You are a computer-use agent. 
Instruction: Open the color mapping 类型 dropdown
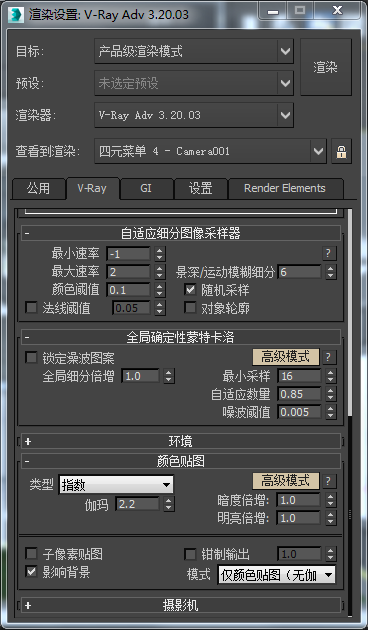point(116,485)
